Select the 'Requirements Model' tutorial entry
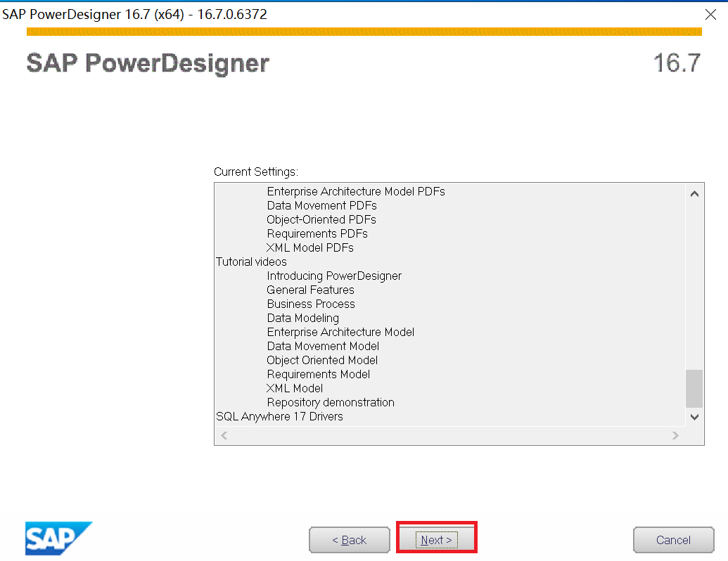 (318, 374)
